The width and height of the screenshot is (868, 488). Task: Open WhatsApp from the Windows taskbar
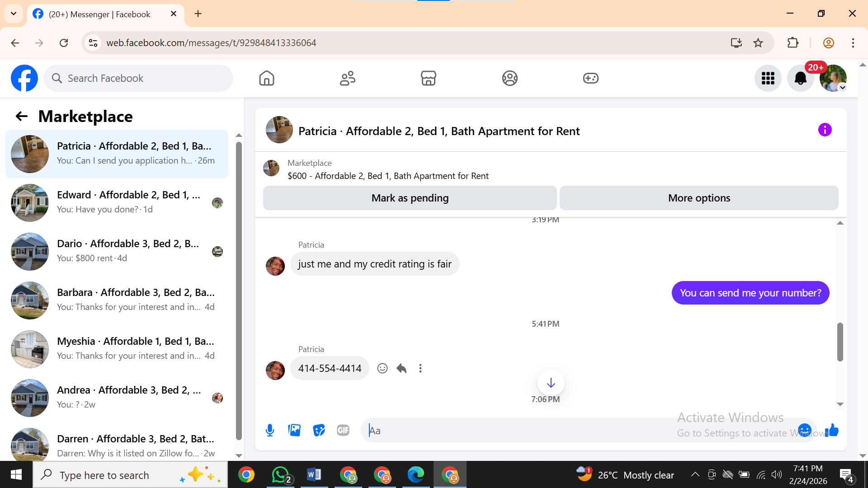[x=280, y=475]
